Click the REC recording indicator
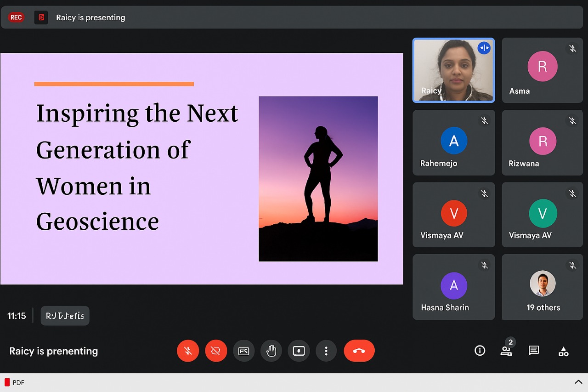The height and width of the screenshot is (392, 588). coord(16,17)
